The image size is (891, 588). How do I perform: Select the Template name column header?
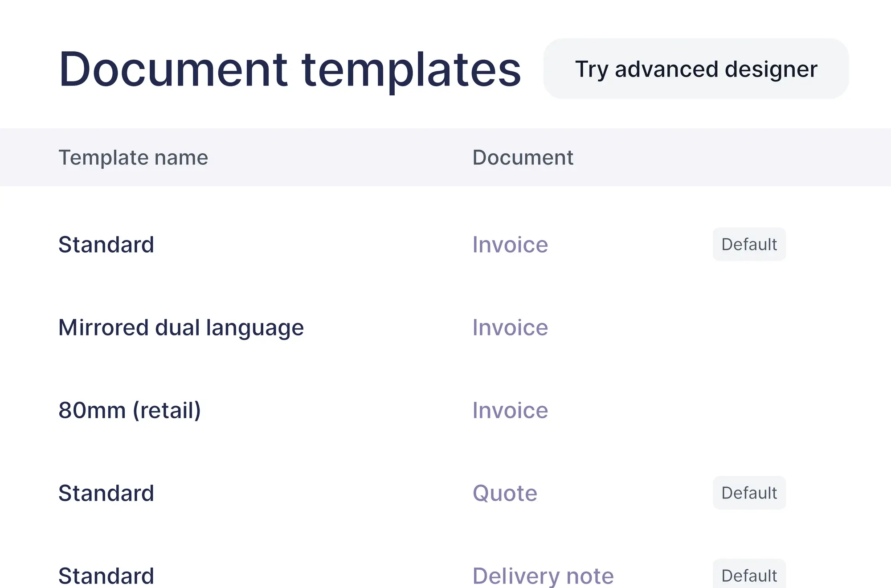133,157
